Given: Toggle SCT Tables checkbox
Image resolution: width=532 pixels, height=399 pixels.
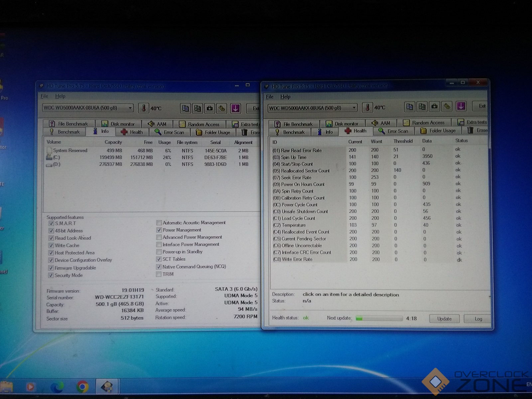Looking at the screenshot, I should coord(159,259).
